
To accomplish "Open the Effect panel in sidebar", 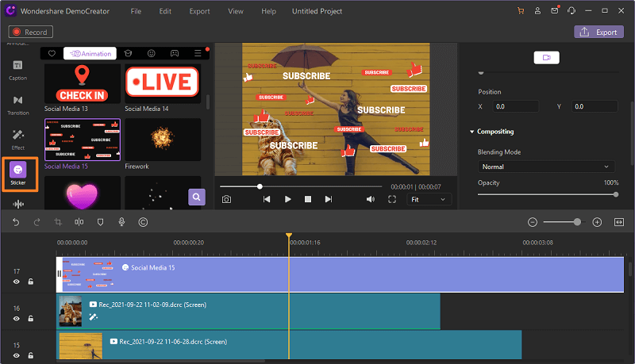I will pyautogui.click(x=17, y=140).
